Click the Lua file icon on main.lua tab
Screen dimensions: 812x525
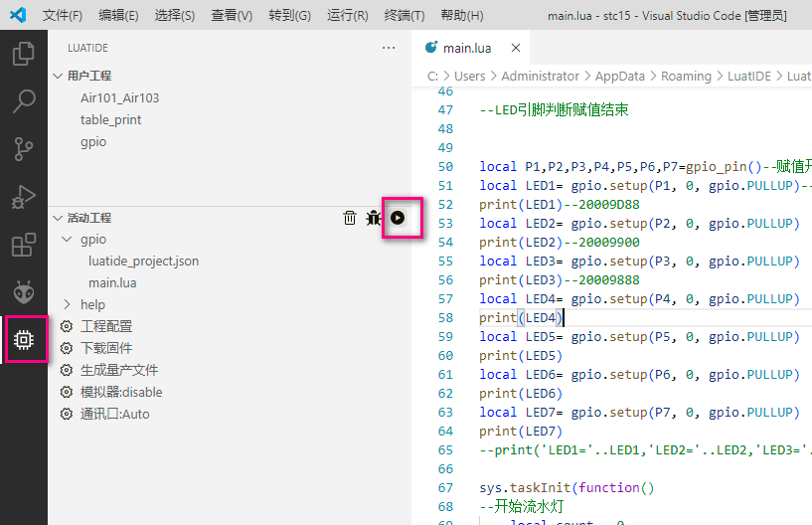click(x=431, y=47)
